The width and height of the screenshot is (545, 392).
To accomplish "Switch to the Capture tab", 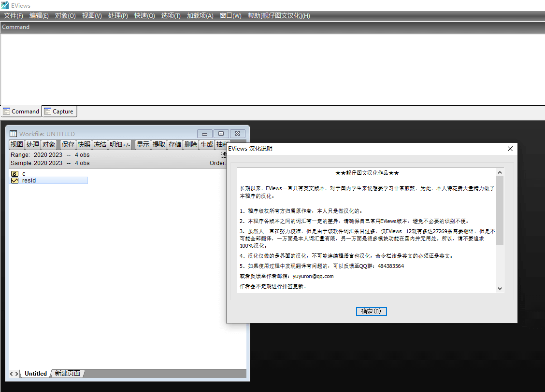I will click(x=59, y=112).
